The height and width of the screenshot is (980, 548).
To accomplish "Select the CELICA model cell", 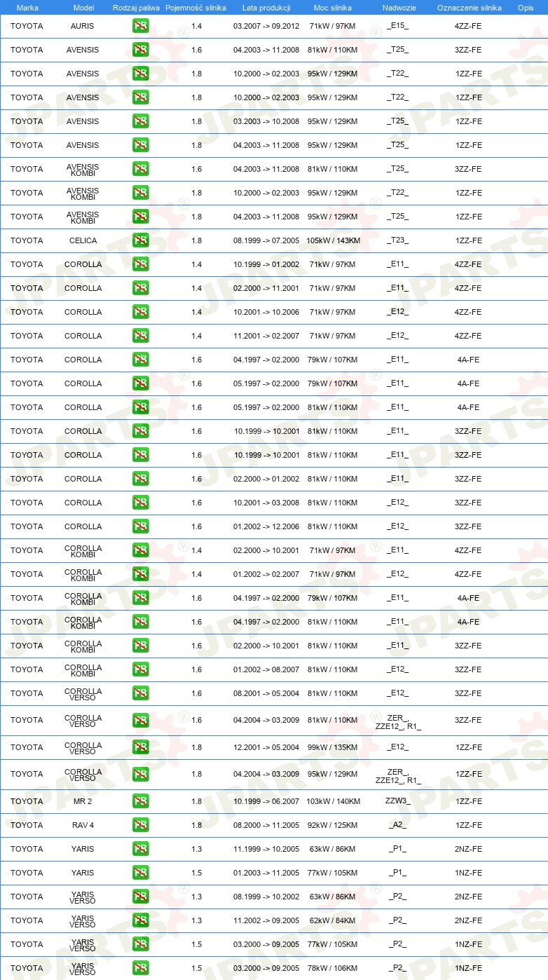I will coord(83,240).
